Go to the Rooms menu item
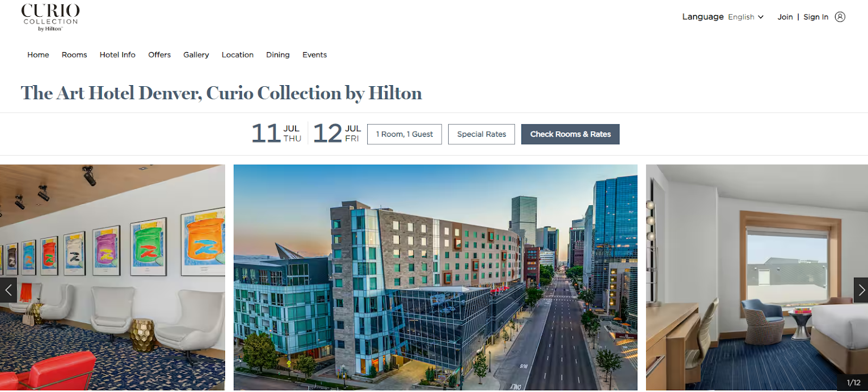Screen dimensions: 868x392 [74, 55]
